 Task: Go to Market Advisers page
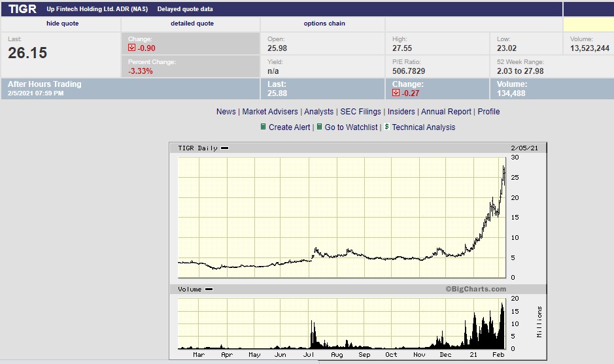tap(270, 112)
